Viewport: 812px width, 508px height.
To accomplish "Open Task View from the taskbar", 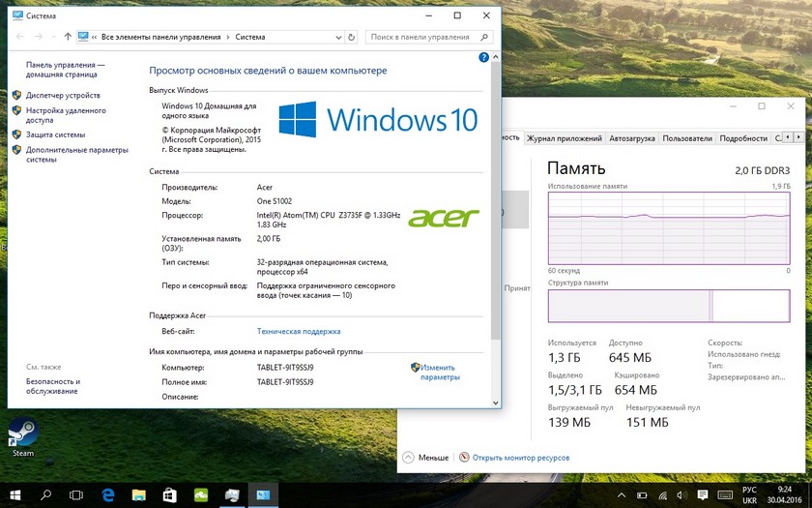I will pos(76,494).
